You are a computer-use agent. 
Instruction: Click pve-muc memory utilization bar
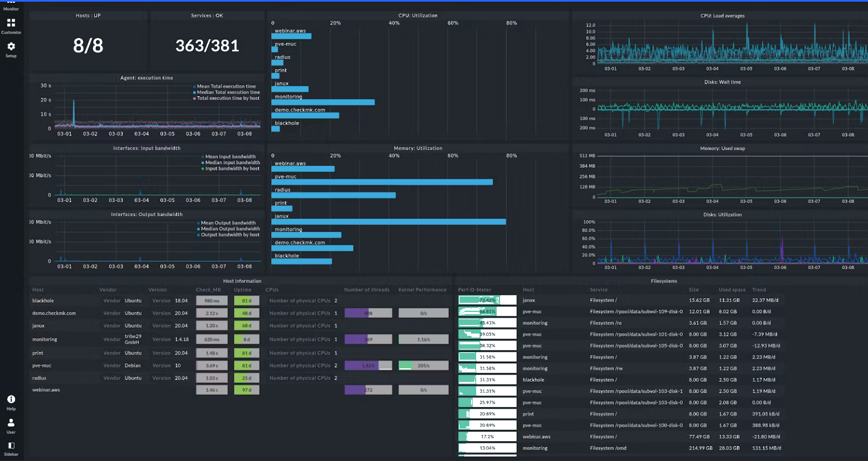(x=382, y=182)
